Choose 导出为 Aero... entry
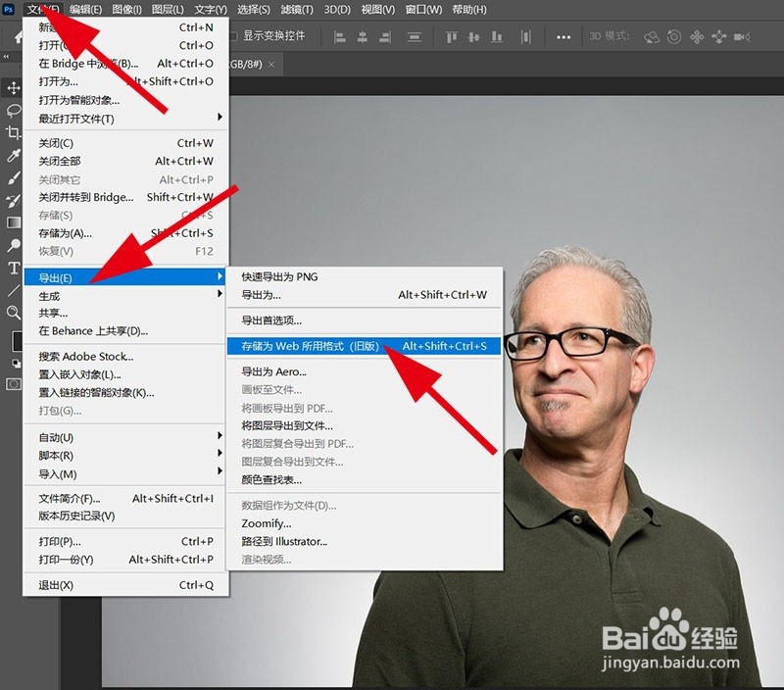 point(364,371)
